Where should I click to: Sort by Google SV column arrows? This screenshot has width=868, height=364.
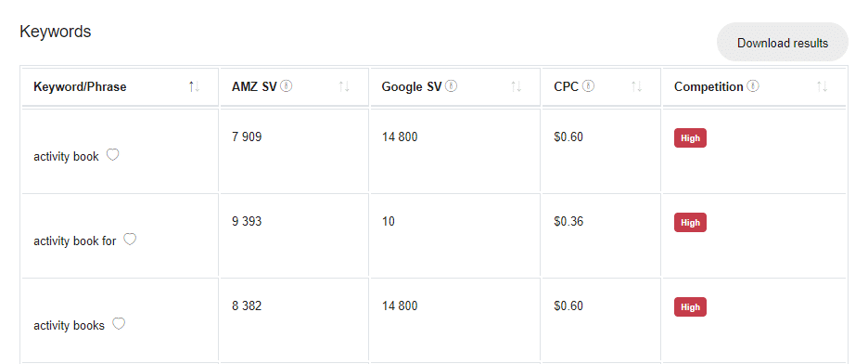[x=516, y=87]
